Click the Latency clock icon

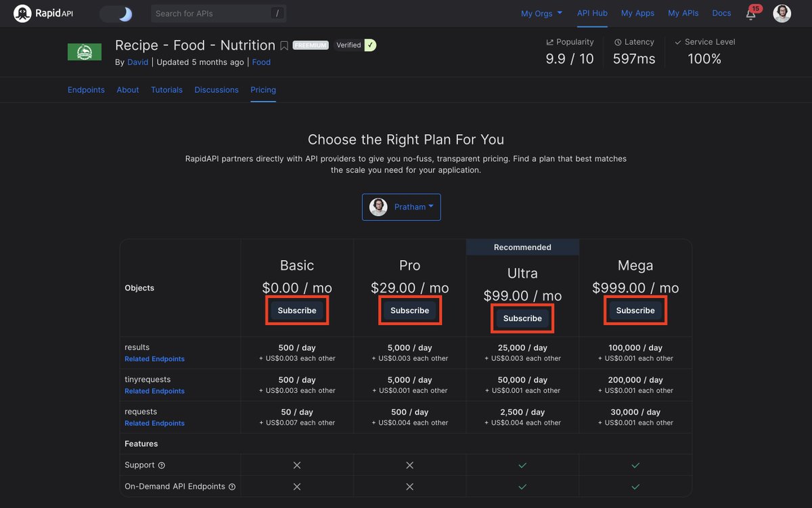click(618, 42)
